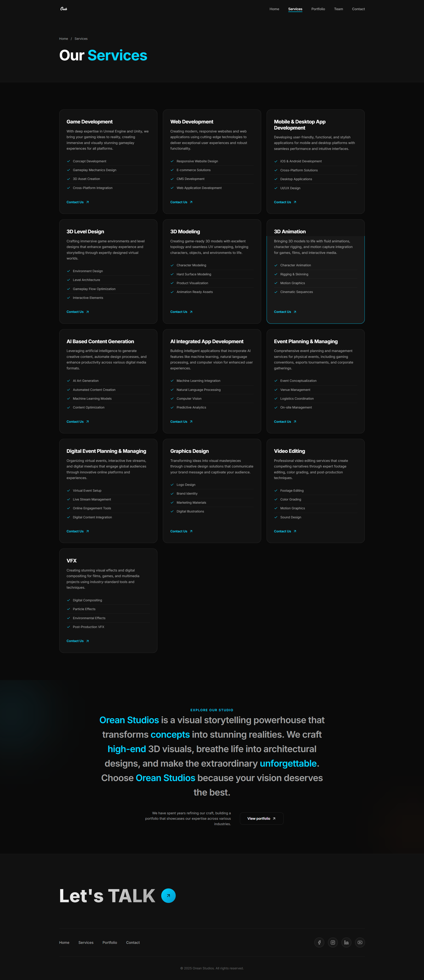Click Contact Us arrow icon in Graphics Design card
Viewport: 424px width, 980px height.
click(191, 531)
